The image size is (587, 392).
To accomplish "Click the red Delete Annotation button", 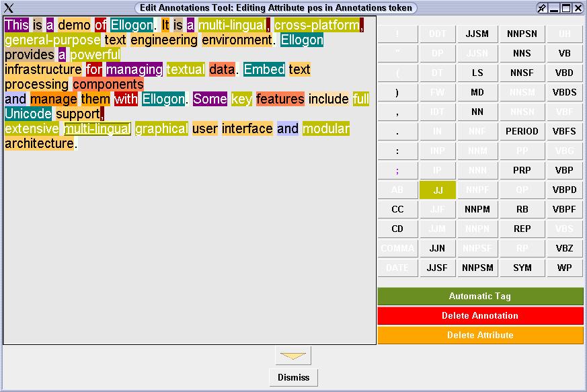I will tap(480, 315).
